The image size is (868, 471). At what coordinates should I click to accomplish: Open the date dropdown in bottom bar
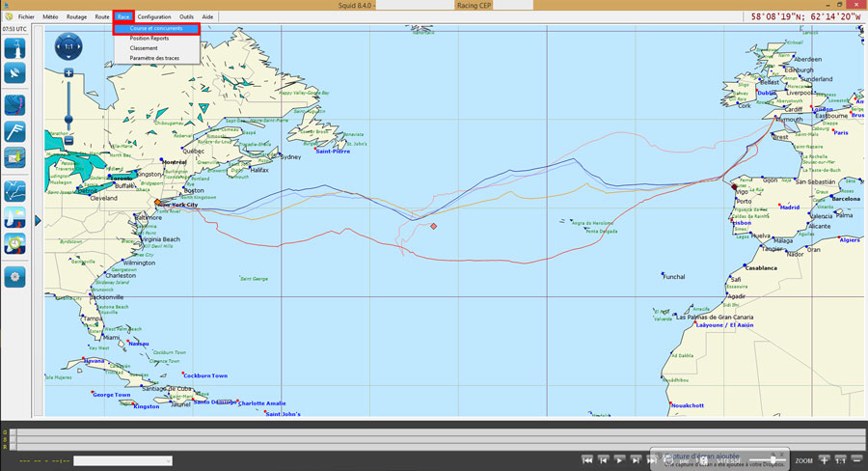coord(122,461)
